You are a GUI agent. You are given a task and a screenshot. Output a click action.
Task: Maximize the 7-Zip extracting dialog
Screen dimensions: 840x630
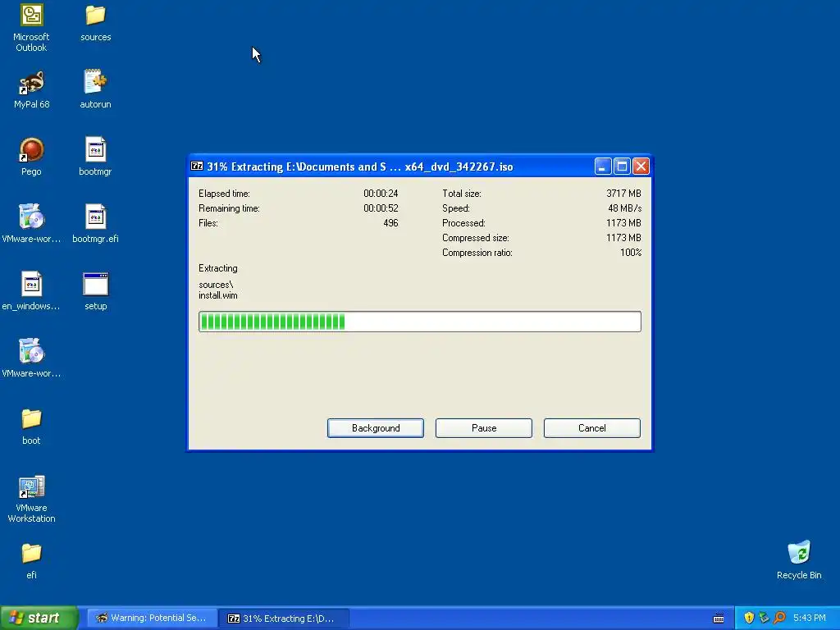pos(622,167)
